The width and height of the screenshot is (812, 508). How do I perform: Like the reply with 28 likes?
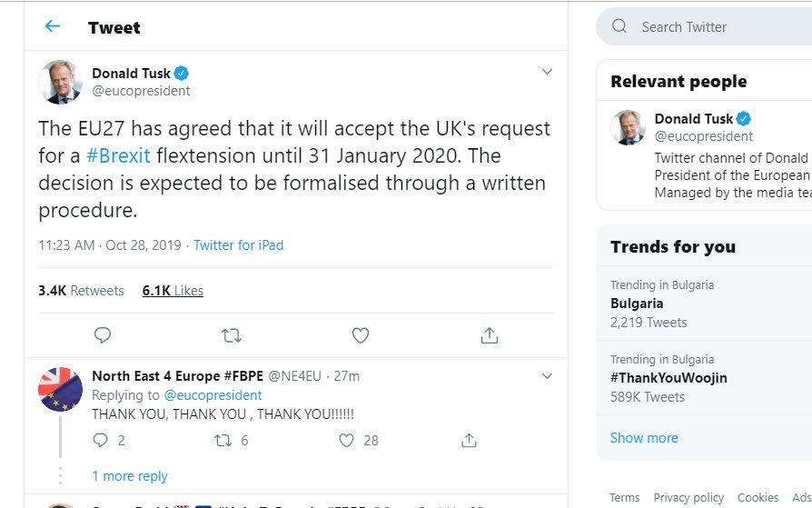coord(346,440)
